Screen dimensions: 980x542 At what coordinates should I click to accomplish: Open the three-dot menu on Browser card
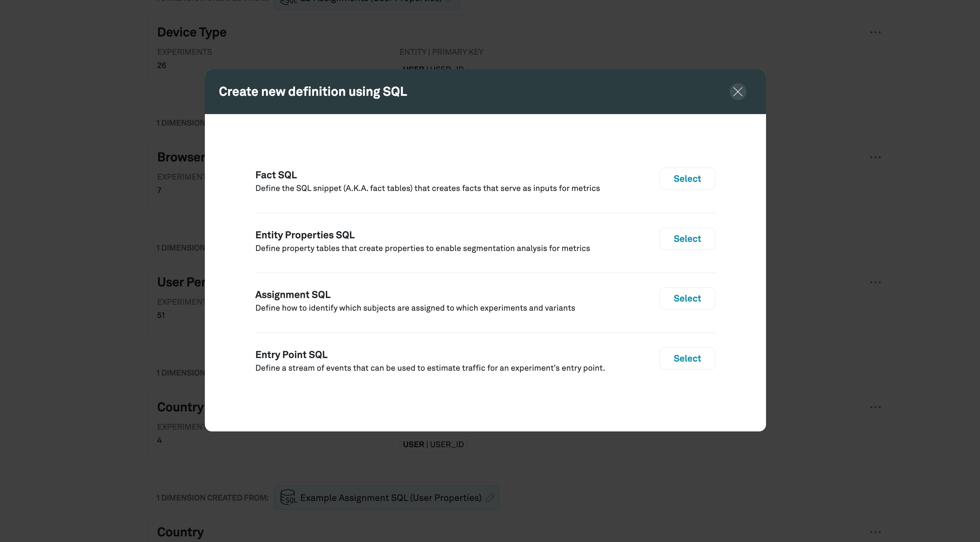click(x=875, y=157)
